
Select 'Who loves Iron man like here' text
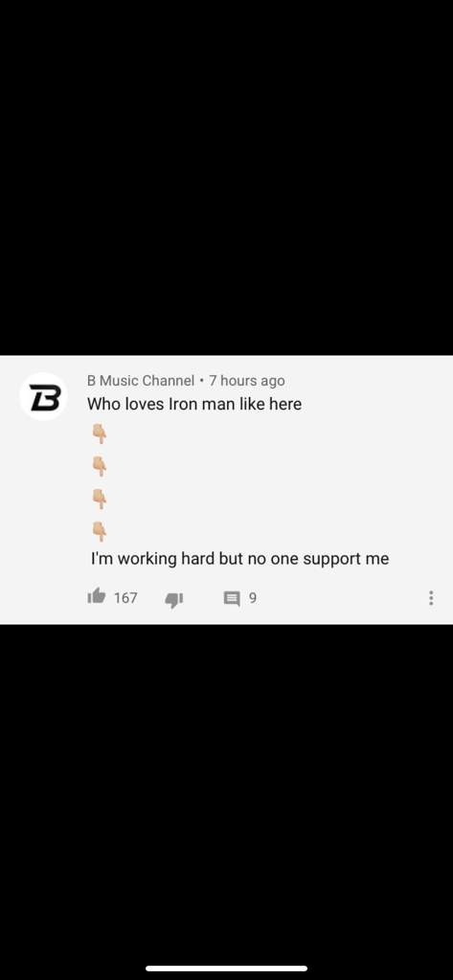tap(194, 404)
